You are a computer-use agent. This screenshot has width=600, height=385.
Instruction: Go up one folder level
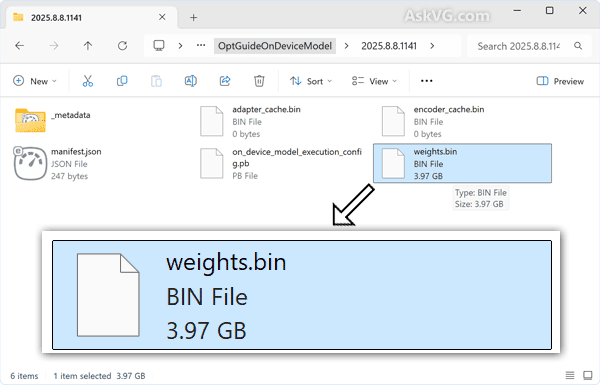[88, 46]
